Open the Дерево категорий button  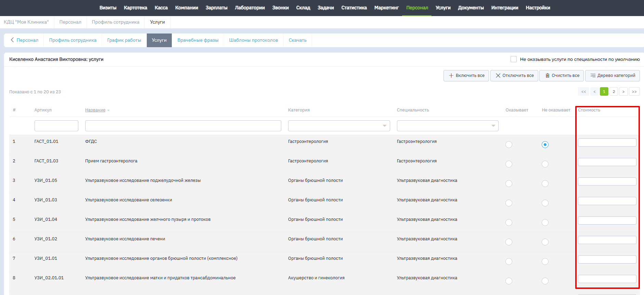click(x=613, y=76)
